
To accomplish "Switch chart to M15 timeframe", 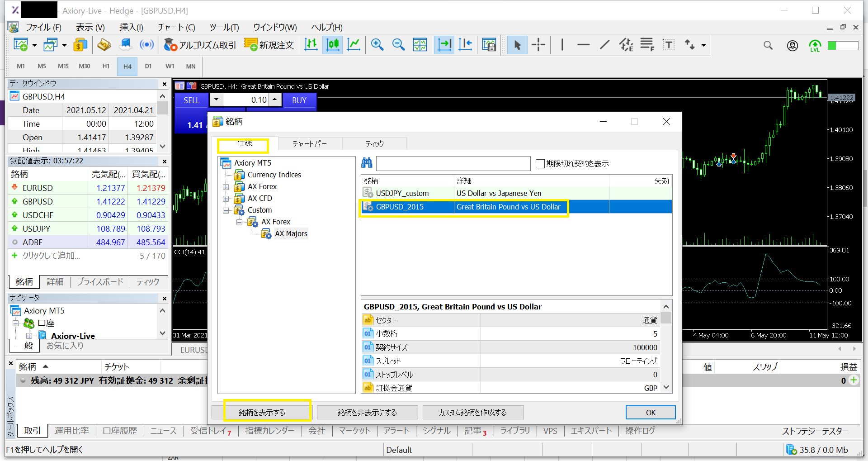I will (x=63, y=66).
